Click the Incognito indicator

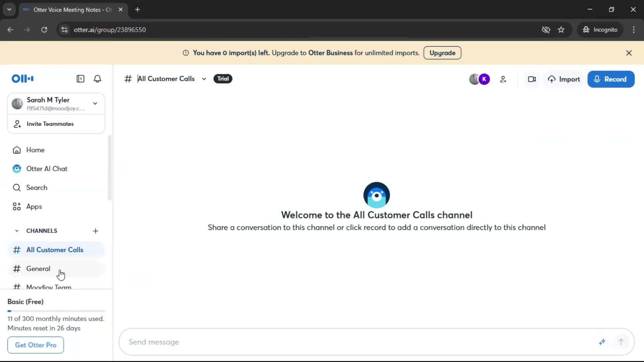point(600,30)
